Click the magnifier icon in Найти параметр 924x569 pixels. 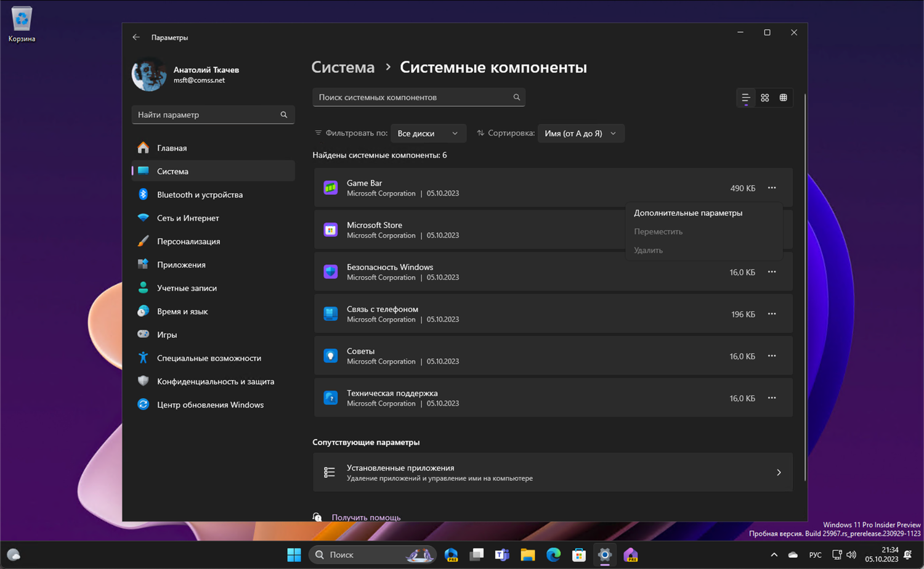[x=284, y=115]
